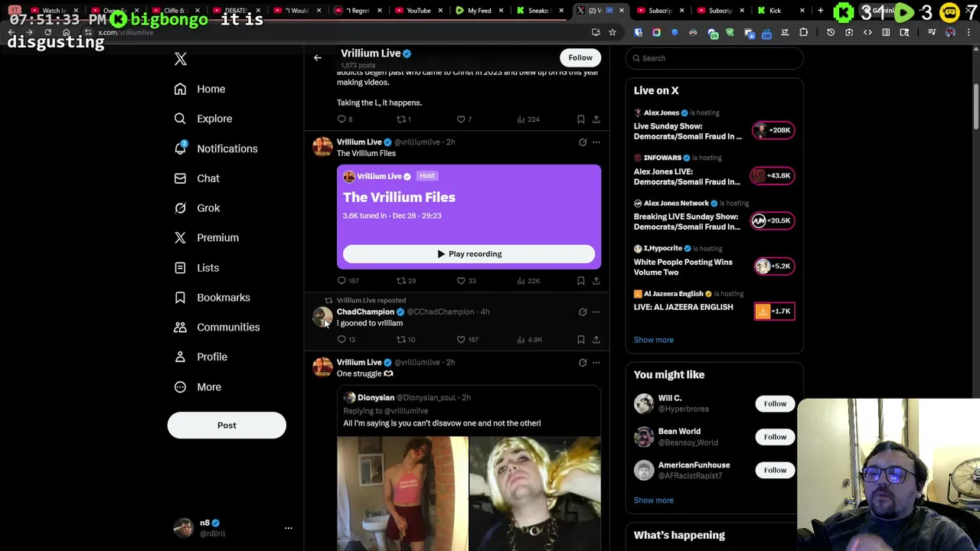Image resolution: width=980 pixels, height=551 pixels.
Task: Open right photo in Dionysian quoted post
Action: click(535, 494)
